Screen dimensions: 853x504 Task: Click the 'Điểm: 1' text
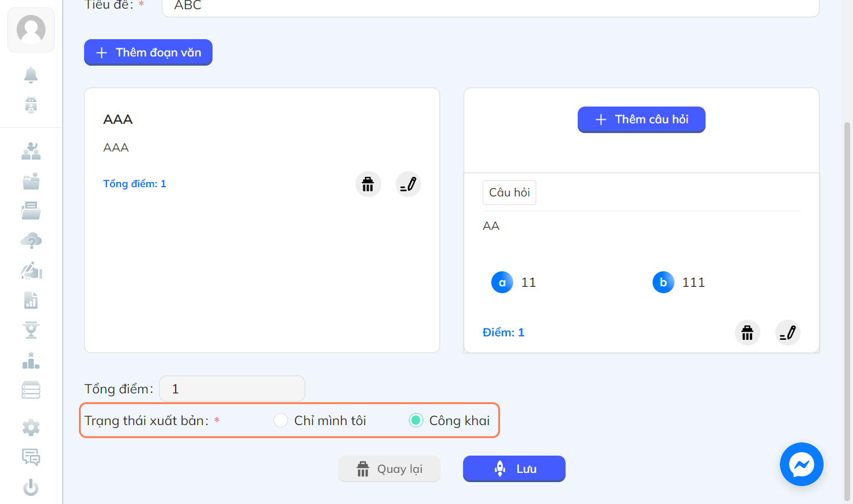click(503, 332)
